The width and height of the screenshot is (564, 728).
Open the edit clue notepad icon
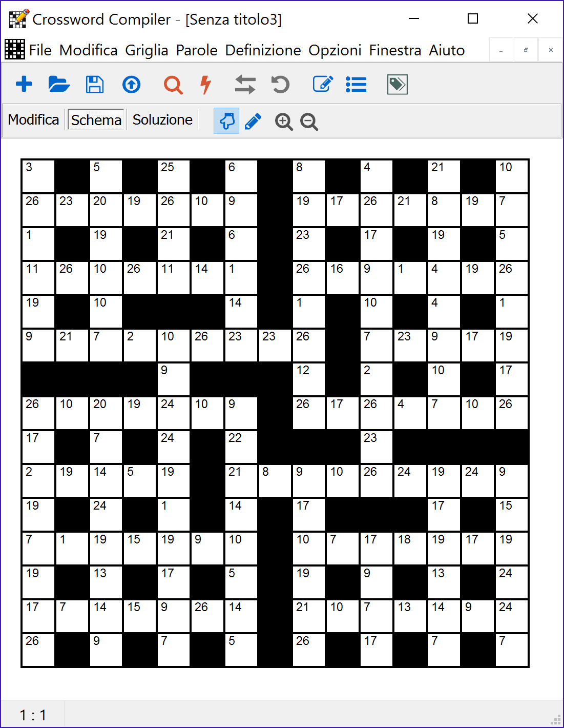pyautogui.click(x=323, y=85)
